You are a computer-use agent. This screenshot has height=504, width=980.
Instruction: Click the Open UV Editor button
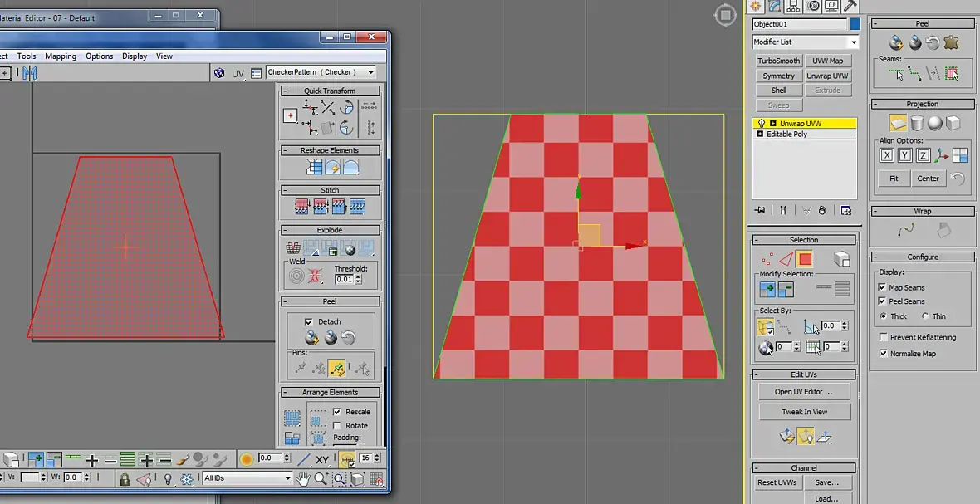tap(803, 391)
